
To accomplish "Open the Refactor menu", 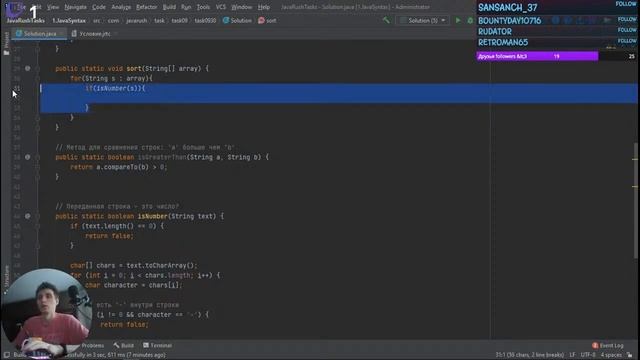I will click(x=147, y=7).
